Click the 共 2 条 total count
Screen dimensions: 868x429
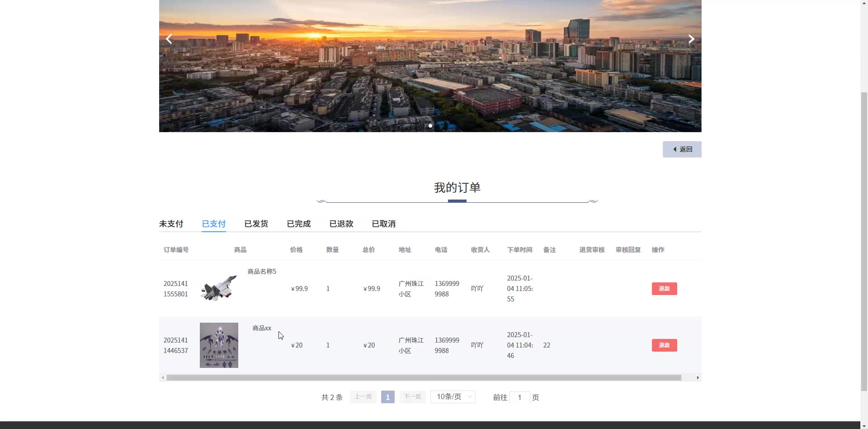pos(332,397)
